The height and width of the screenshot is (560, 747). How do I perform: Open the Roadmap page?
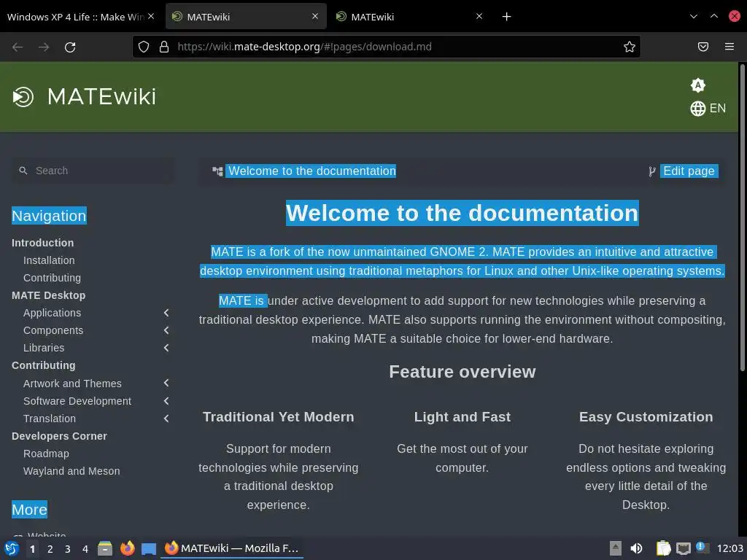click(46, 454)
